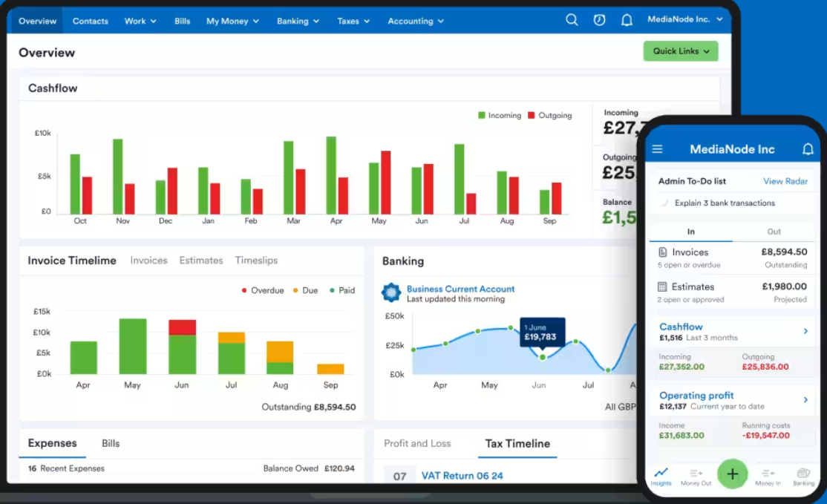Open the MediaNode Inc. account dropdown
Image resolution: width=827 pixels, height=504 pixels.
(x=684, y=19)
